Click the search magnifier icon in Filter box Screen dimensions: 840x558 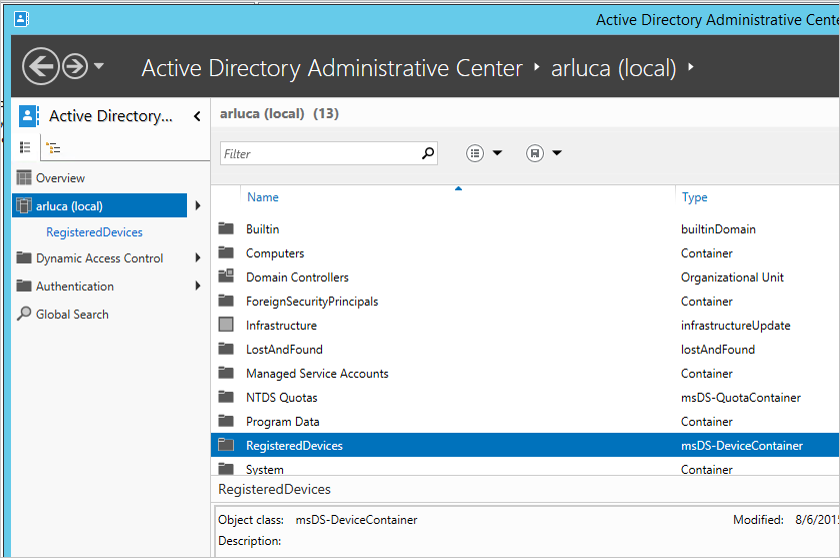pos(428,153)
